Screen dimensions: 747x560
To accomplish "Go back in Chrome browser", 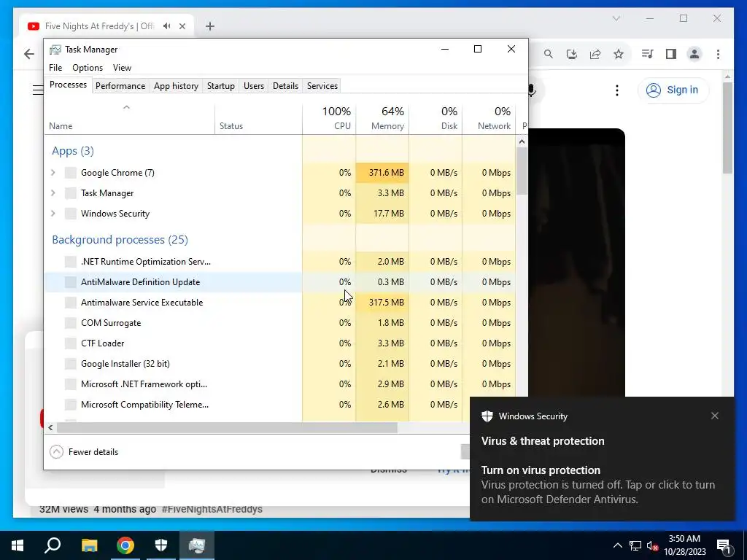I will click(x=29, y=54).
